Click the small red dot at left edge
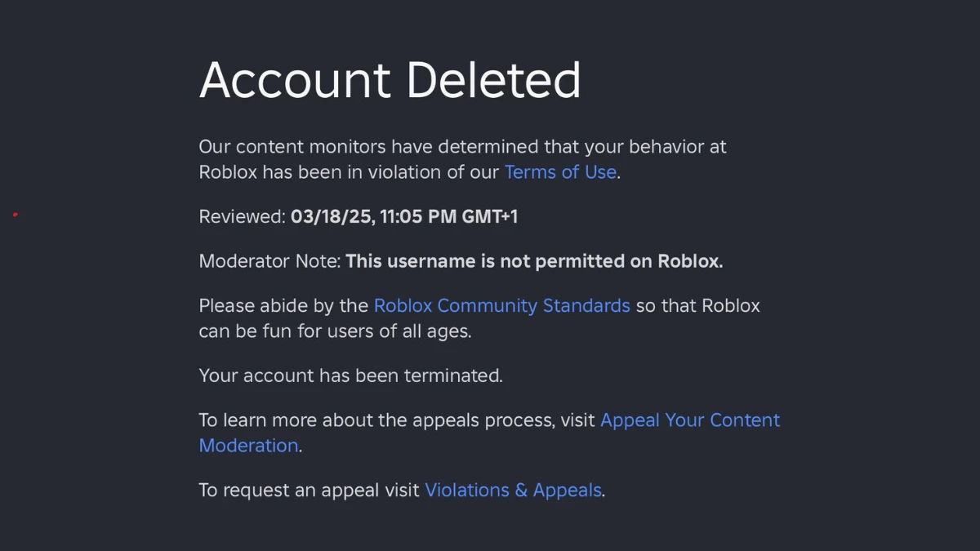 pos(16,215)
